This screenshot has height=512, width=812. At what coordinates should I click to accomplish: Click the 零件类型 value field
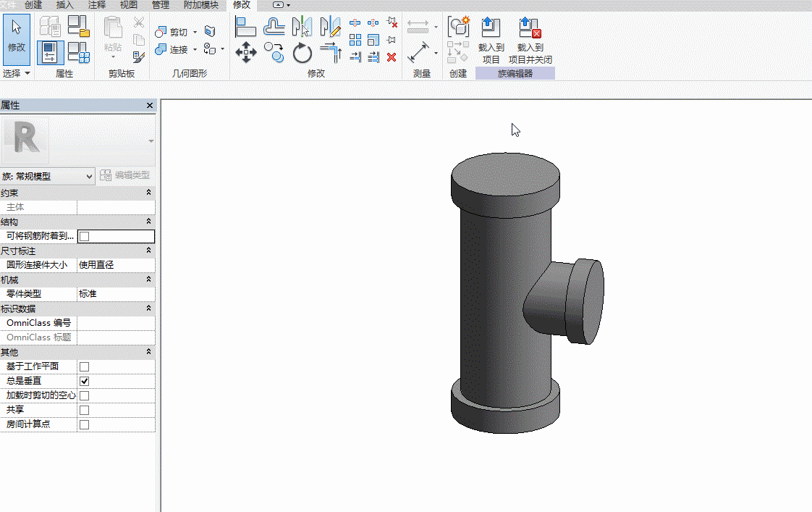click(115, 294)
